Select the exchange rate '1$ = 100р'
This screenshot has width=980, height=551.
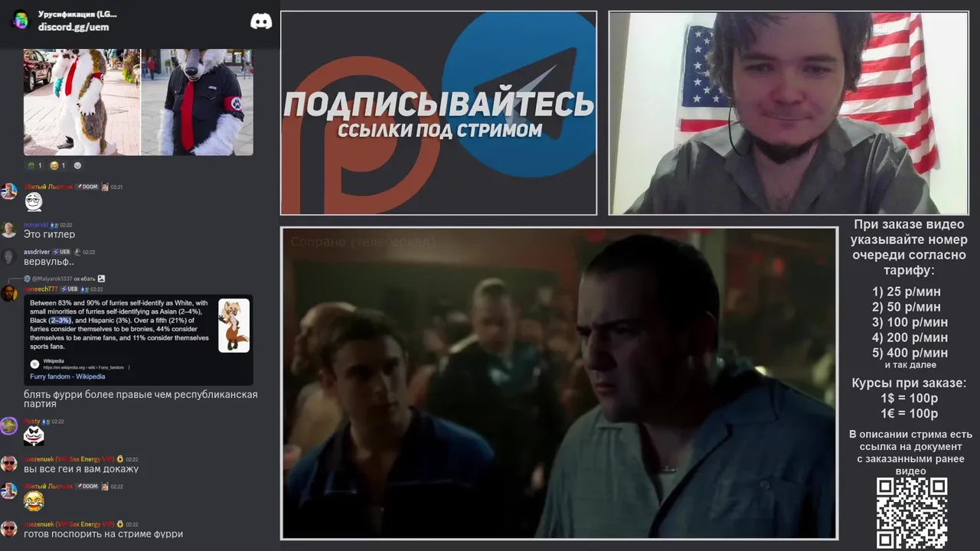[x=910, y=399]
